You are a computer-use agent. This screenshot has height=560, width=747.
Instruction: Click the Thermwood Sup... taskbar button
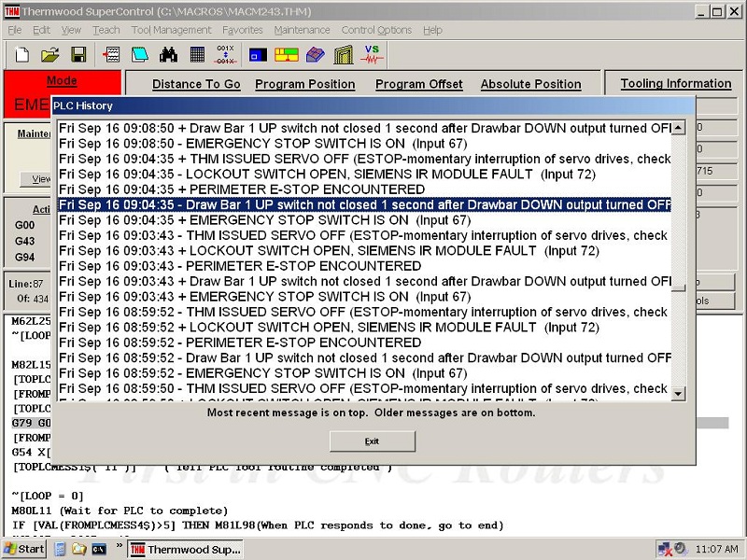186,549
